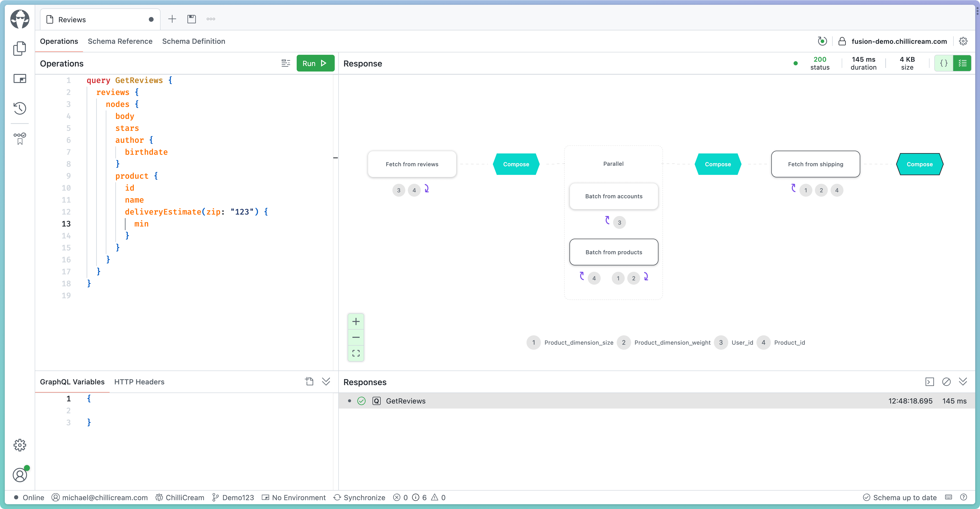The width and height of the screenshot is (980, 509).
Task: Collapse the Responses panel
Action: 963,382
